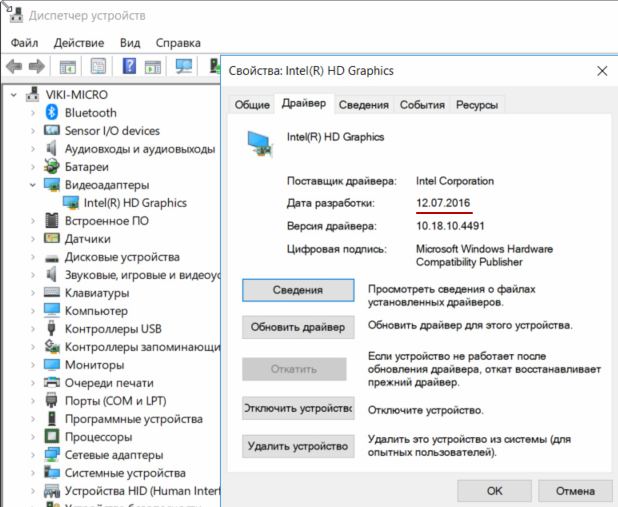This screenshot has height=507, width=618.
Task: Click the Порты (COM и LPT) icon
Action: (x=52, y=400)
